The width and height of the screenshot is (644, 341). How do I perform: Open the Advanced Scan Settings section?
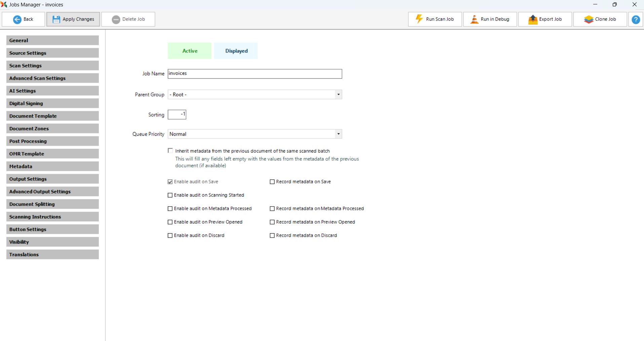tap(52, 78)
